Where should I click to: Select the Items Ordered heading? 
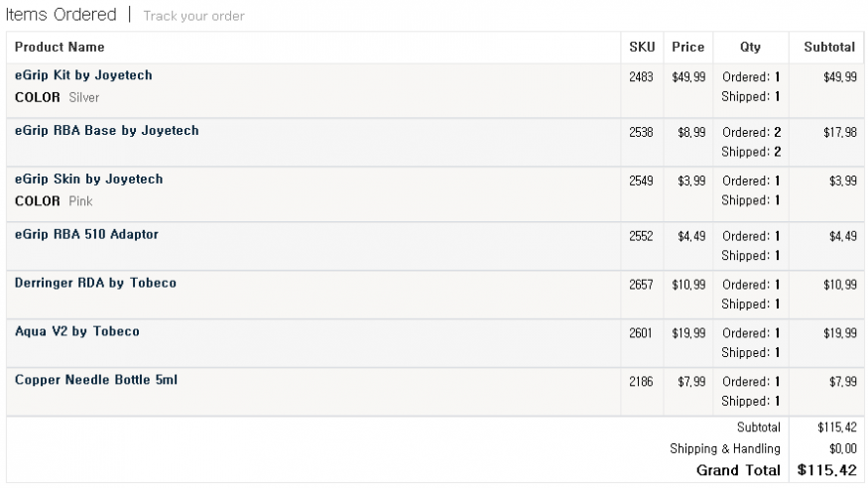[61, 15]
